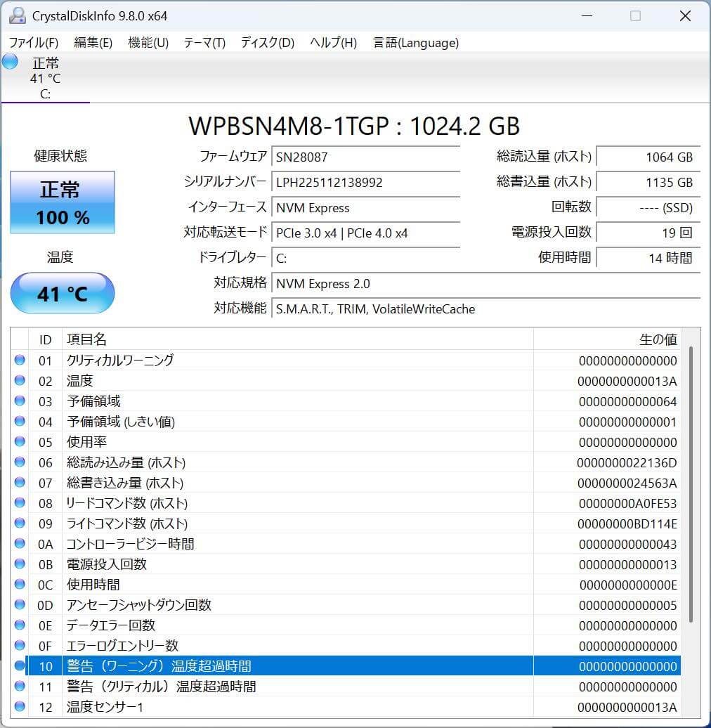Image resolution: width=711 pixels, height=728 pixels.
Task: Click the serial number field LPH225112138992
Action: (x=365, y=182)
